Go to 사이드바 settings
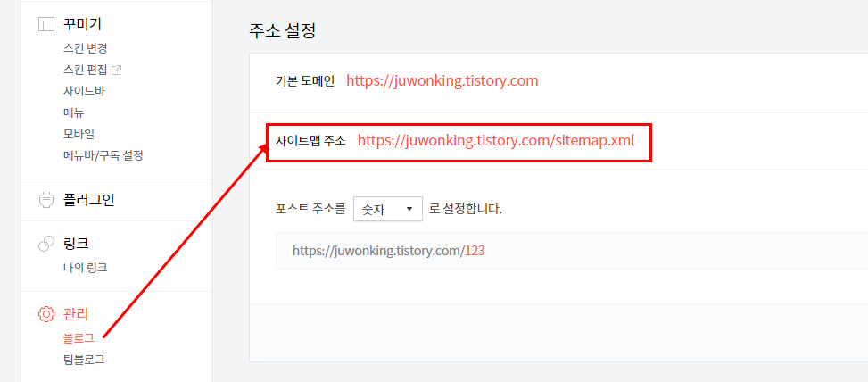This screenshot has width=868, height=382. pos(84,91)
